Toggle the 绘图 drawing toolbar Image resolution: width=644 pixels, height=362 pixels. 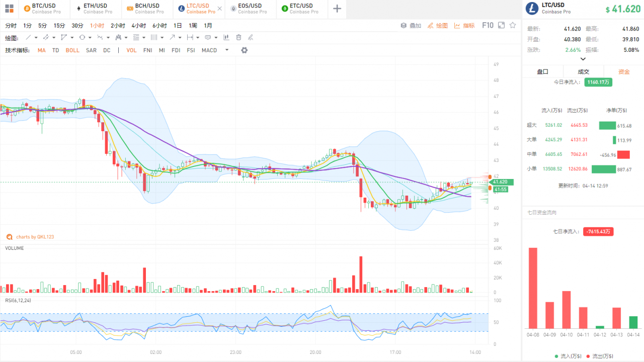[438, 25]
